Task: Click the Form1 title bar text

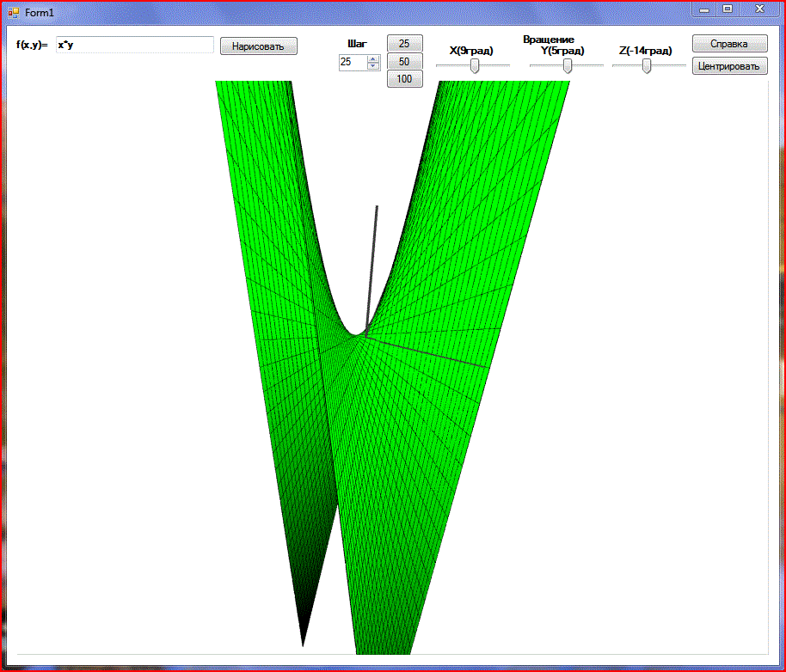Action: pos(40,11)
